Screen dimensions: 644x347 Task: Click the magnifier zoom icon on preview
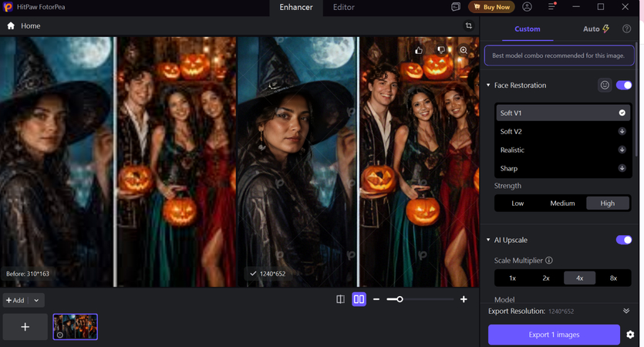464,50
